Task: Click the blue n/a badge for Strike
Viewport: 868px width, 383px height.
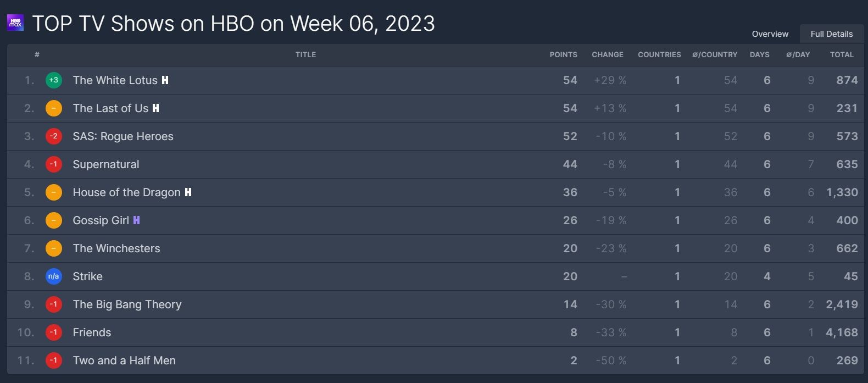Action: click(x=53, y=276)
